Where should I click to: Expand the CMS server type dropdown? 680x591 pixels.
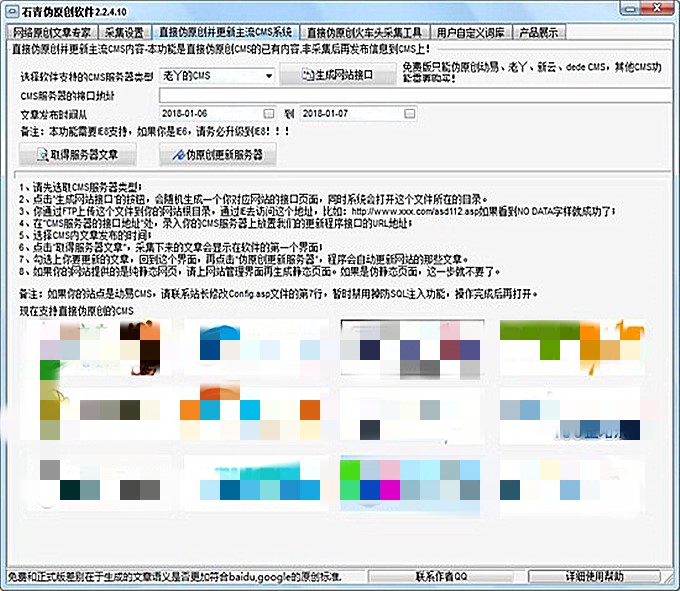(269, 76)
